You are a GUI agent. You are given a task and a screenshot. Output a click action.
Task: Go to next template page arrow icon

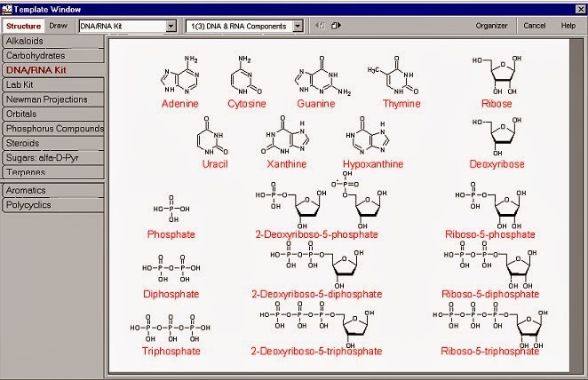tap(336, 26)
